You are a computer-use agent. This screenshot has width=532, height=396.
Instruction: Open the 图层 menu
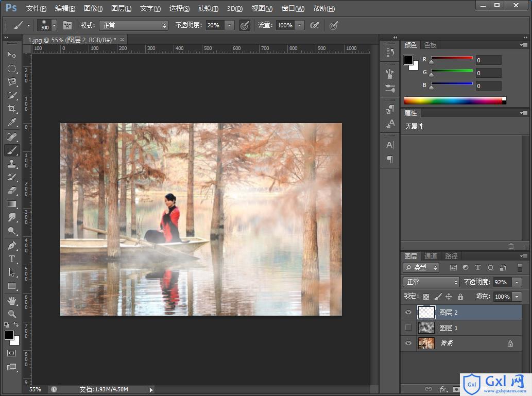pyautogui.click(x=121, y=8)
